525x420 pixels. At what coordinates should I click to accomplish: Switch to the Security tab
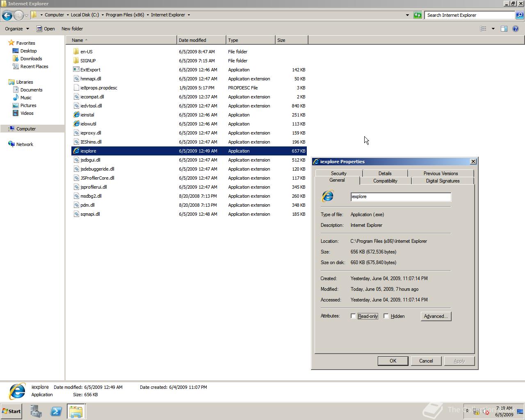tap(339, 173)
